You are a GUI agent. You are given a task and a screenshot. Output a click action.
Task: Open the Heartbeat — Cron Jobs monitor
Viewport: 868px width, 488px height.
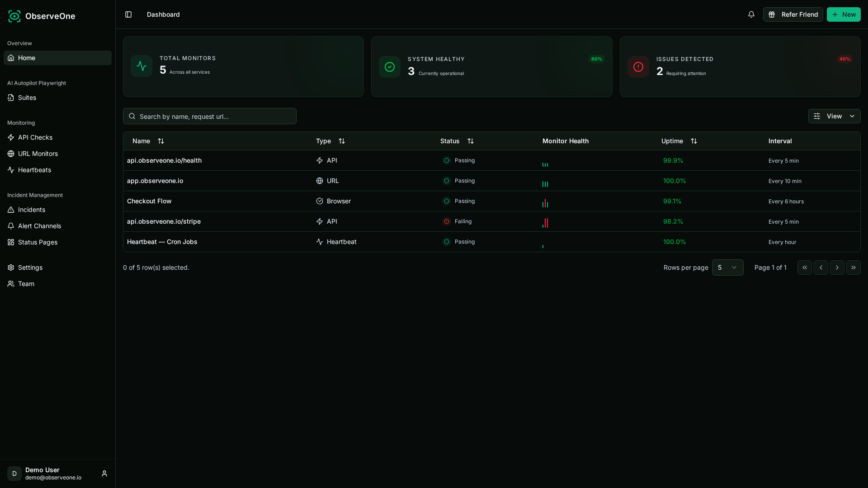pyautogui.click(x=162, y=242)
